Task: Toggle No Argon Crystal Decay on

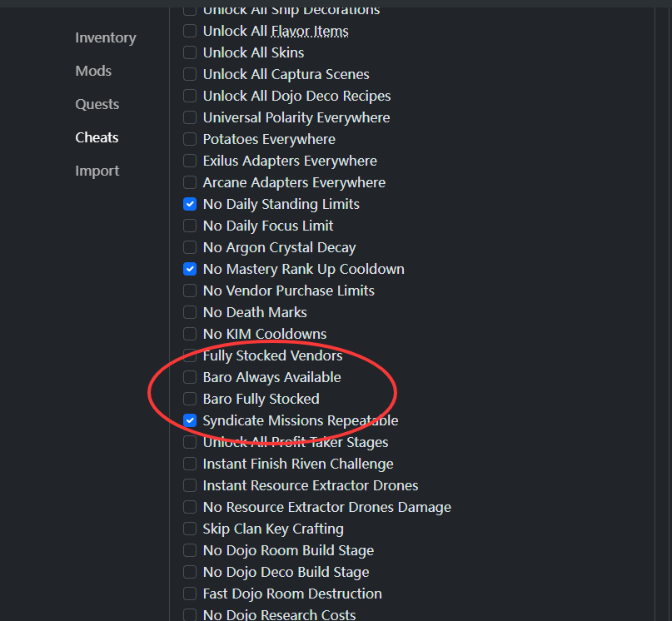Action: (190, 247)
